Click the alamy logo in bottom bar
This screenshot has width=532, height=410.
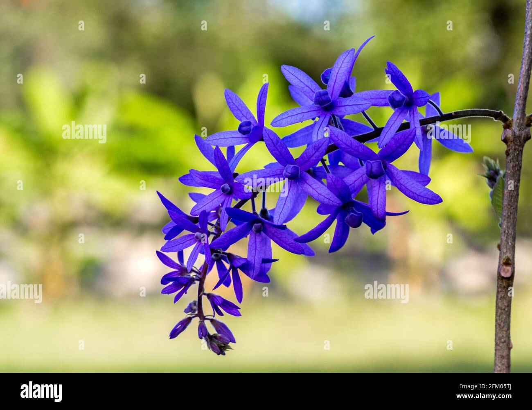click(41, 391)
